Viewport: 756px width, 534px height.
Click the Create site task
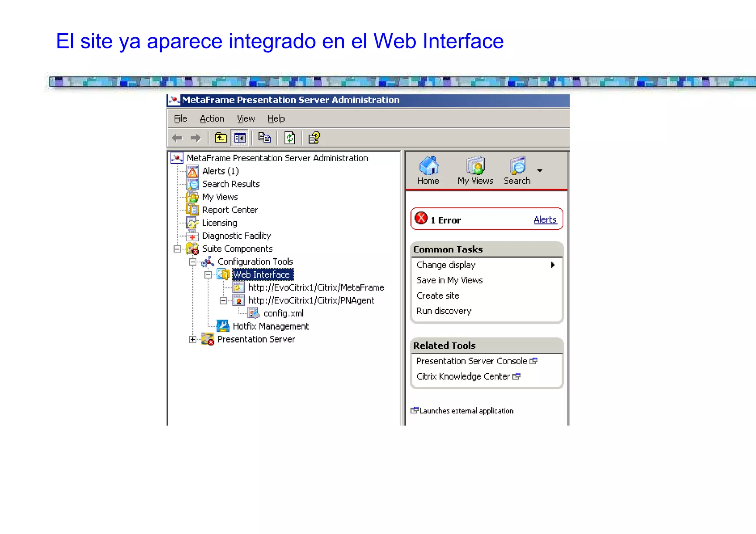tap(438, 296)
